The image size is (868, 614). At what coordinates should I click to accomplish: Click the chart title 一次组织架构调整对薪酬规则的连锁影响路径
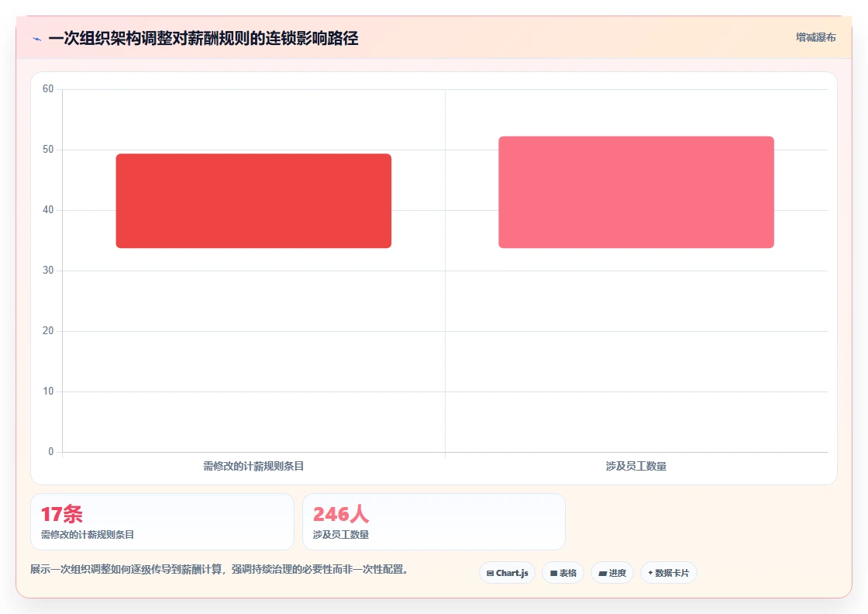tap(203, 39)
